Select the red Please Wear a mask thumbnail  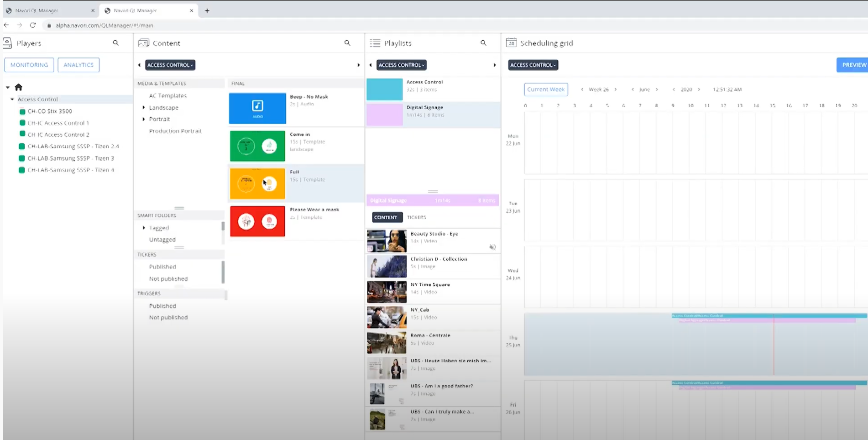point(257,221)
